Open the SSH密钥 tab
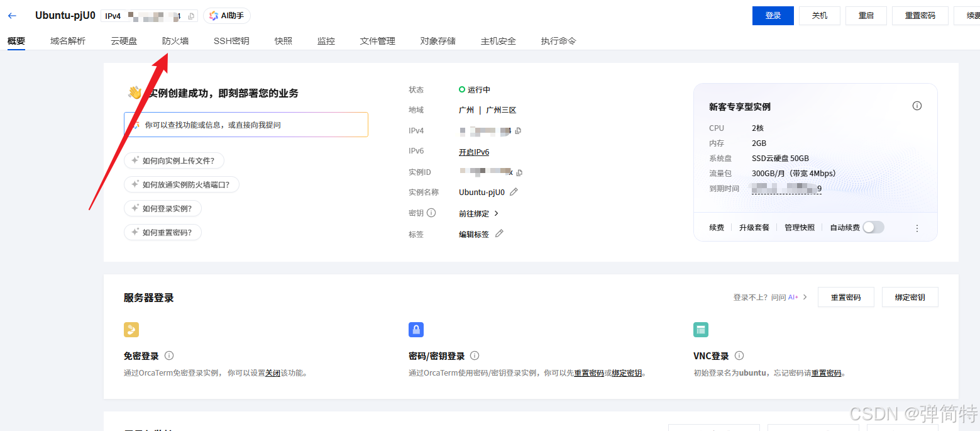980x431 pixels. (x=231, y=41)
